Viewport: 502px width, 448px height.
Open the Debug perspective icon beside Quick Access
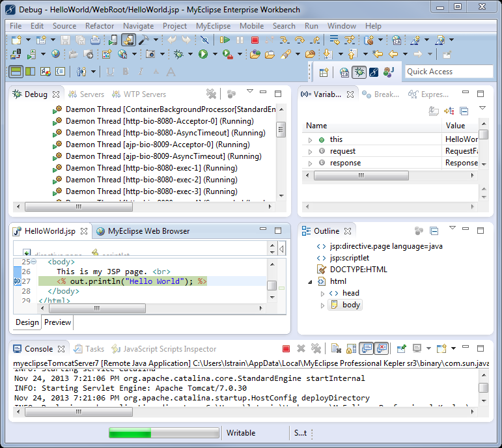[x=359, y=72]
